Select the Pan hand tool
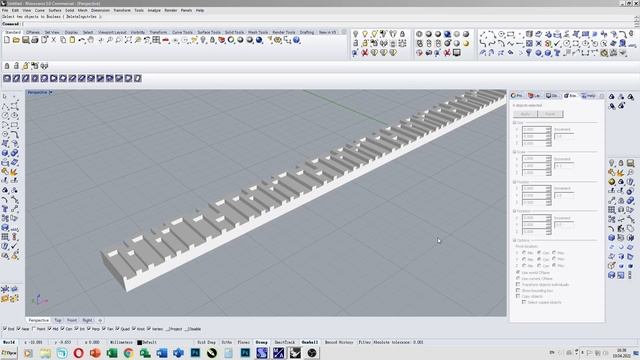 pos(91,40)
